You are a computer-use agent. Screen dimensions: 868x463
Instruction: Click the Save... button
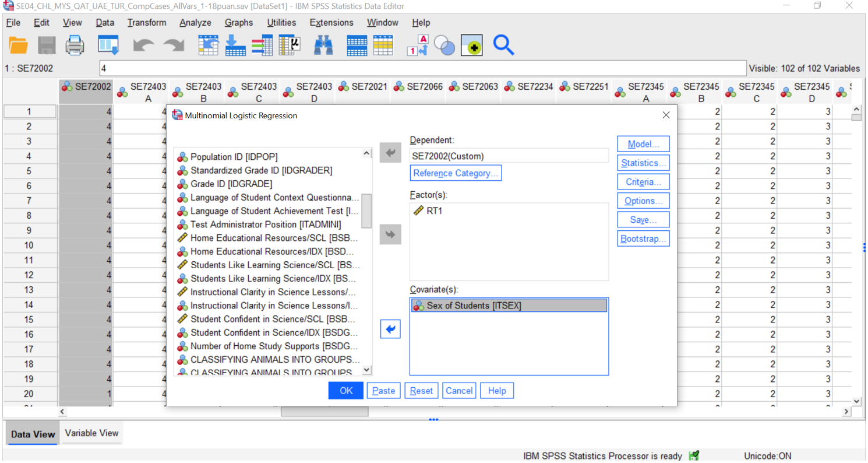tap(643, 220)
